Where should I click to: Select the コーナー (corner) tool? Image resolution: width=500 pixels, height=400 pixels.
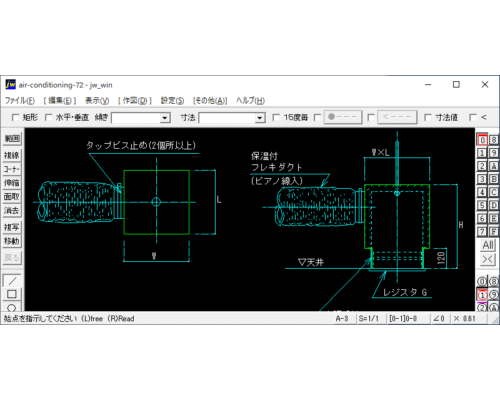pyautogui.click(x=12, y=169)
